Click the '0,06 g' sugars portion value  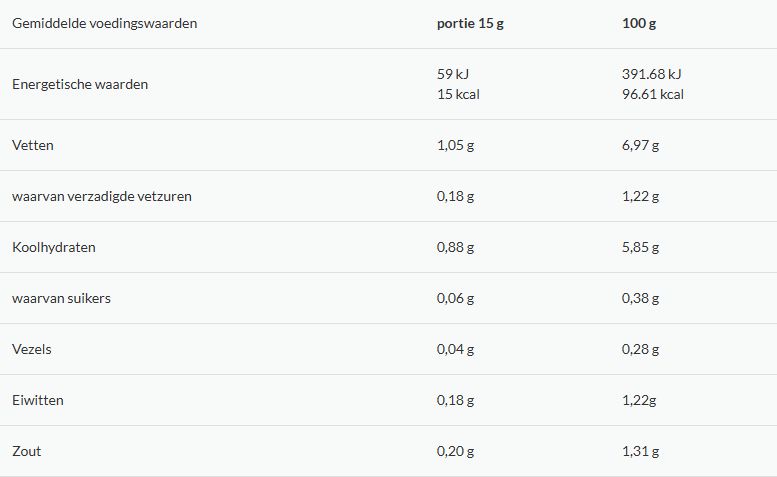455,299
